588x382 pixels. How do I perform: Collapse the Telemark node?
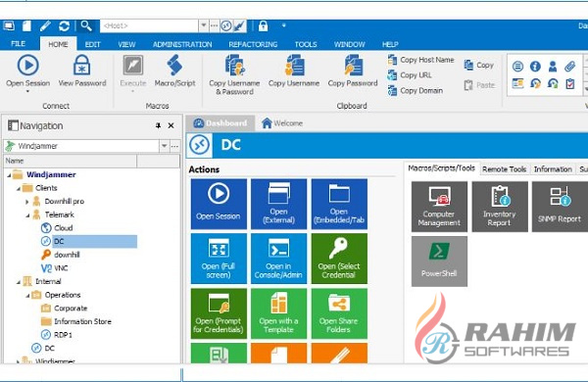coord(27,215)
